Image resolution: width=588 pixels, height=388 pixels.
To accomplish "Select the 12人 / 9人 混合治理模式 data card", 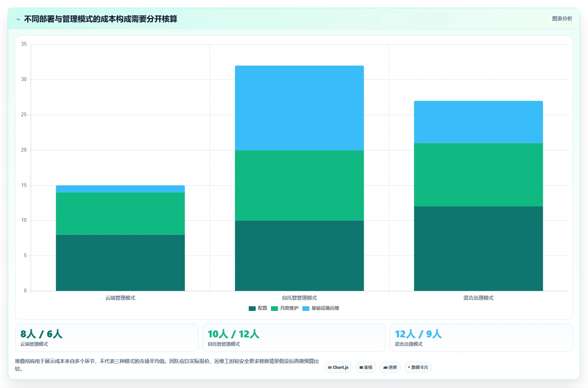I will click(x=481, y=338).
